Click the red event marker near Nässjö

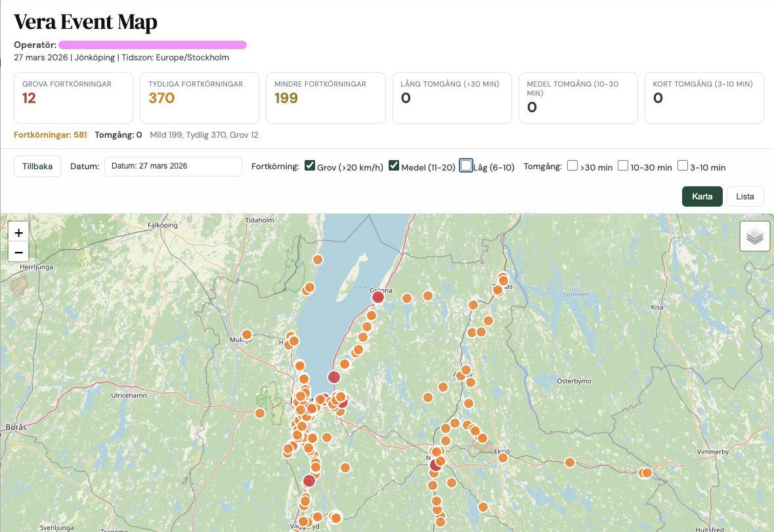[435, 466]
